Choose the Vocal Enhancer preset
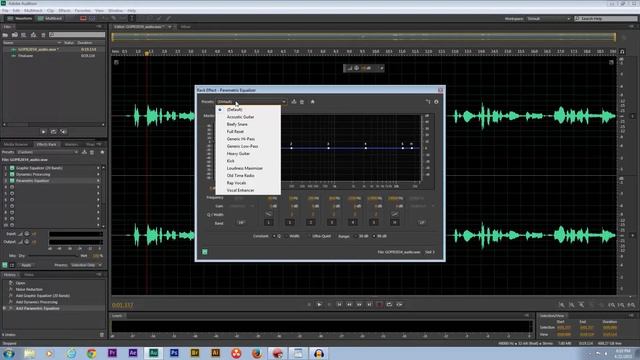640x360 pixels. coord(240,190)
